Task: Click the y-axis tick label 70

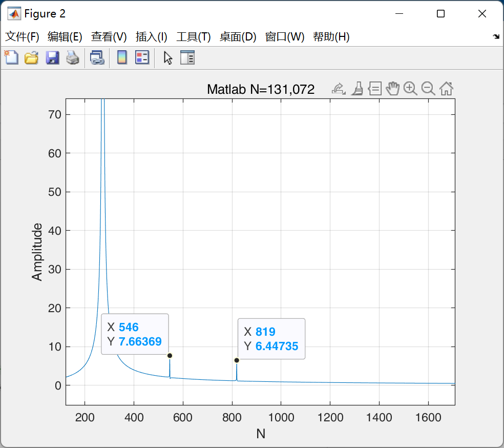Action: (x=55, y=114)
